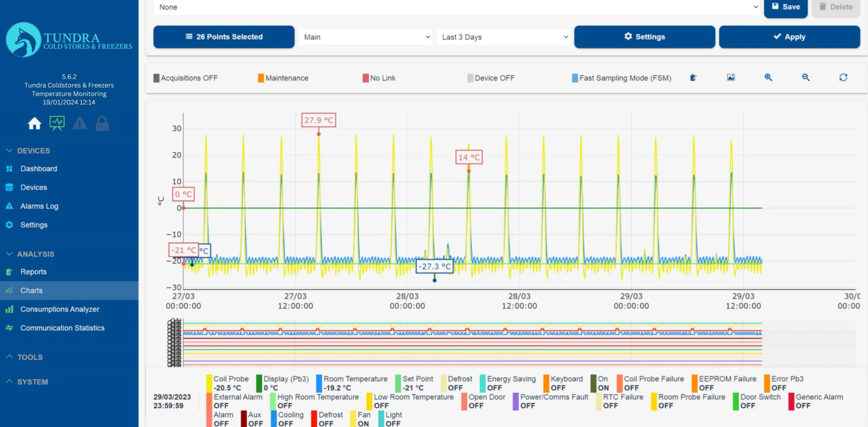The width and height of the screenshot is (868, 427).
Task: Click the Power/Comms Fault purple swatch
Action: pyautogui.click(x=516, y=401)
